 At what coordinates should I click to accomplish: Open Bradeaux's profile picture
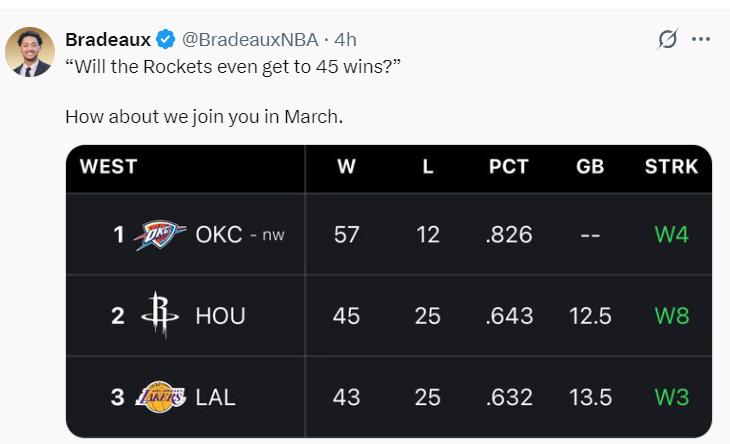(30, 52)
